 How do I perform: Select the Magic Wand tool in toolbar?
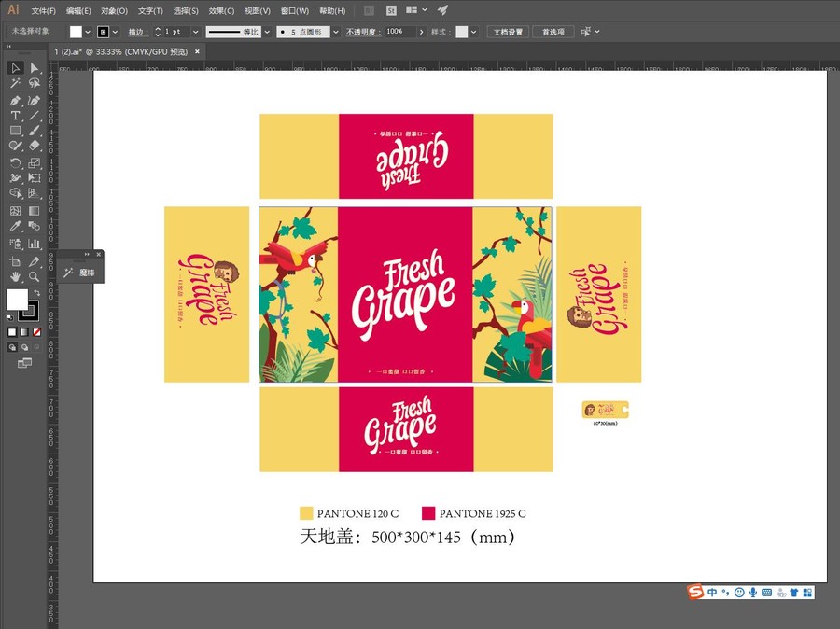click(x=15, y=84)
